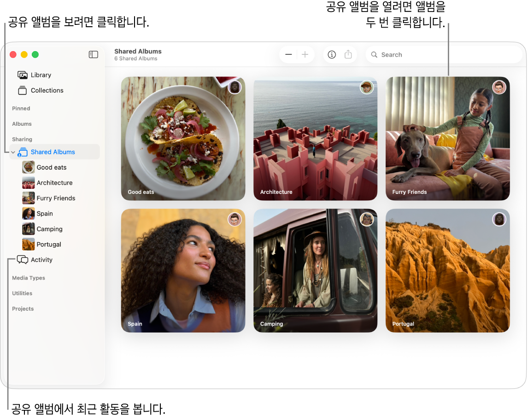Click owner avatar on Architecture album
528x420 pixels.
367,87
